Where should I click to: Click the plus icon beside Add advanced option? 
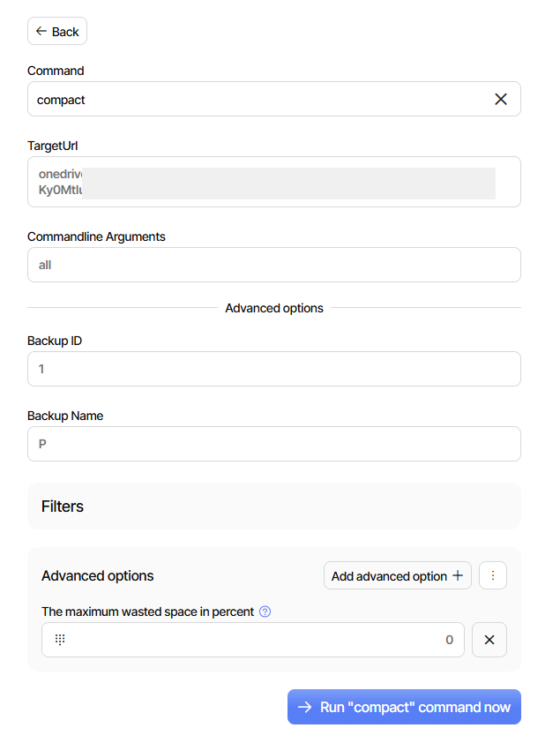(x=458, y=576)
